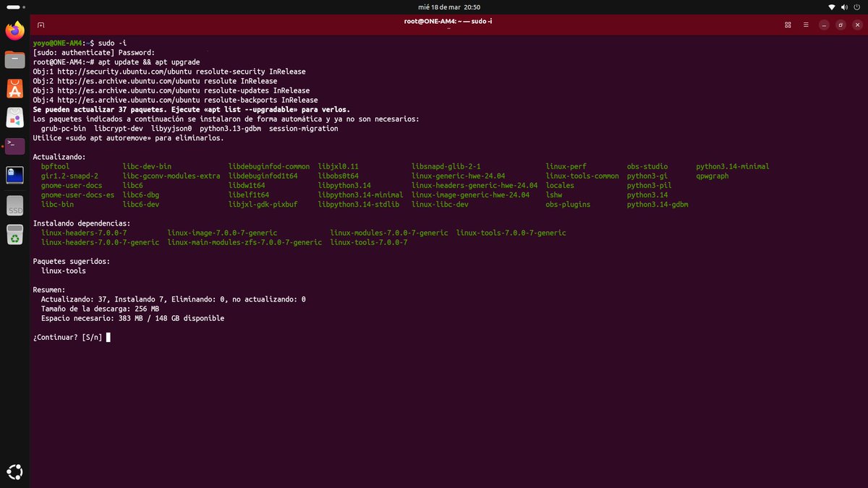868x488 pixels.
Task: Click the libc-gconv-modules-extra package name
Action: pyautogui.click(x=171, y=176)
